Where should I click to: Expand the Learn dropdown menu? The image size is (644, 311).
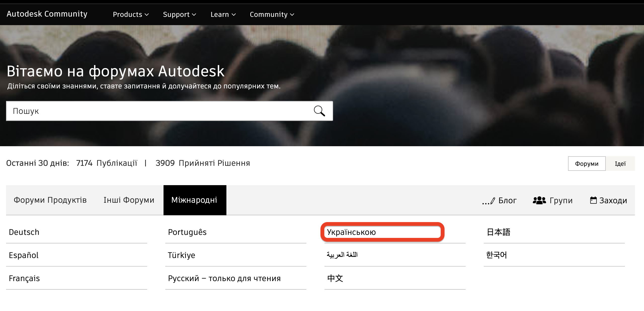tap(223, 14)
